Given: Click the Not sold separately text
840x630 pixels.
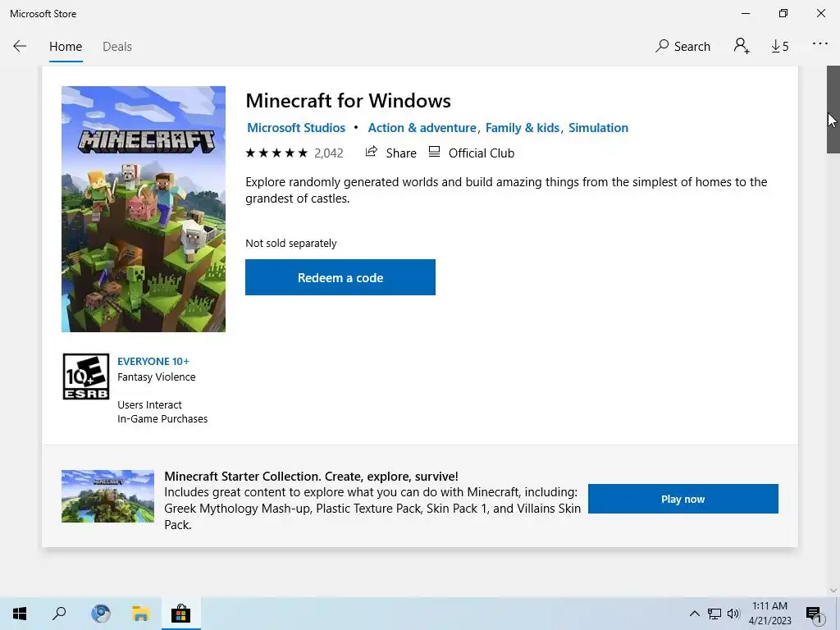Looking at the screenshot, I should click(x=291, y=243).
